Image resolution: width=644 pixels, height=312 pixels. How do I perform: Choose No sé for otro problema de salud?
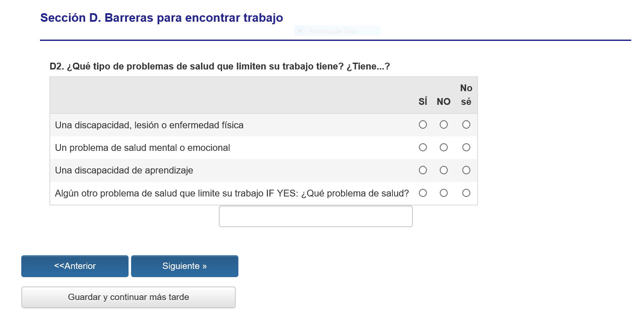pos(466,193)
